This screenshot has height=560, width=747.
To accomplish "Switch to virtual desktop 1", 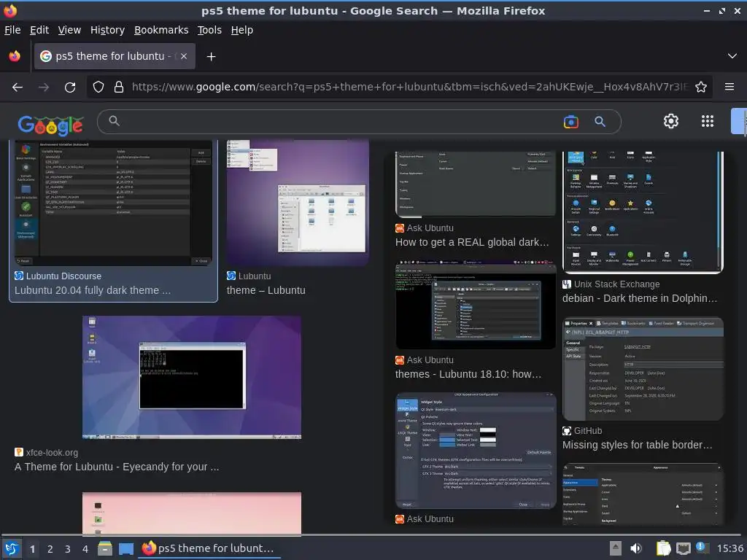I will pos(32,549).
